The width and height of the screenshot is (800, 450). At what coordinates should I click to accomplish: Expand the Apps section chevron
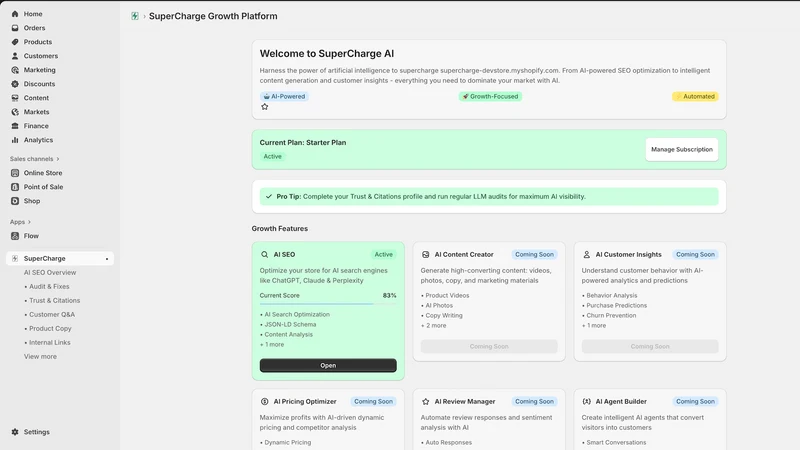tap(29, 222)
